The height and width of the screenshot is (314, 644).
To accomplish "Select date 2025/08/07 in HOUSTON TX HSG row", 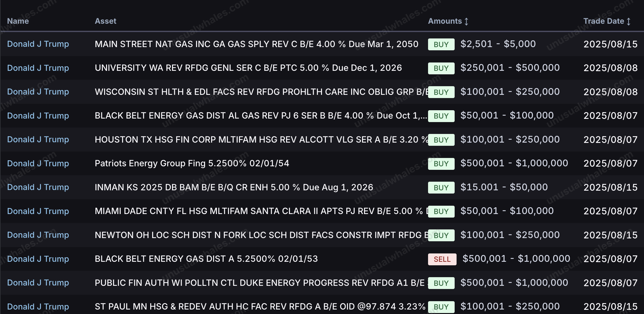I will pyautogui.click(x=610, y=140).
